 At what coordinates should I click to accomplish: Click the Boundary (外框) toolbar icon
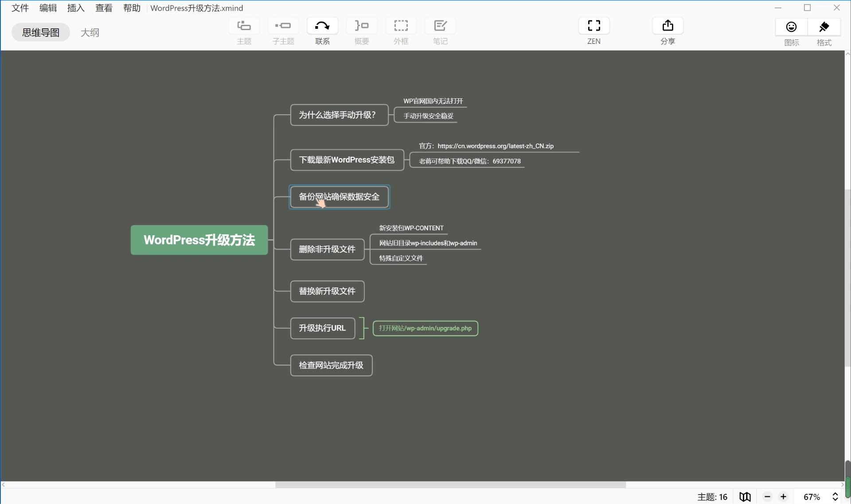pos(401,26)
